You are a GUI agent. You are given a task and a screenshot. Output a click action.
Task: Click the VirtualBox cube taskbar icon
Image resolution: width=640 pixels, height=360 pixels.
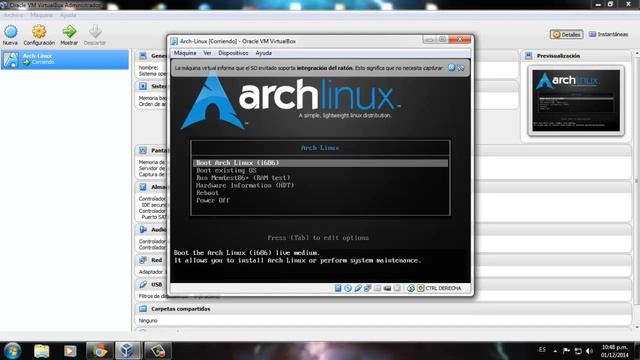coord(127,351)
